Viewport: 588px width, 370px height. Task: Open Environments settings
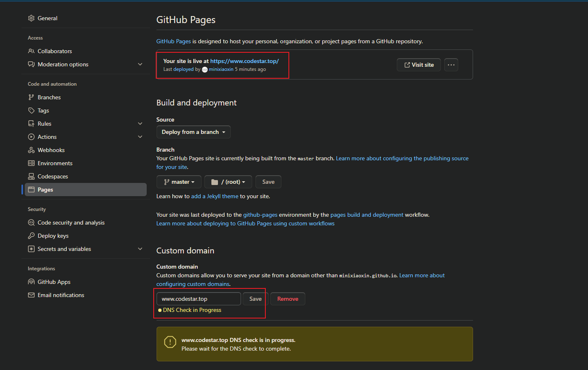tap(86, 163)
